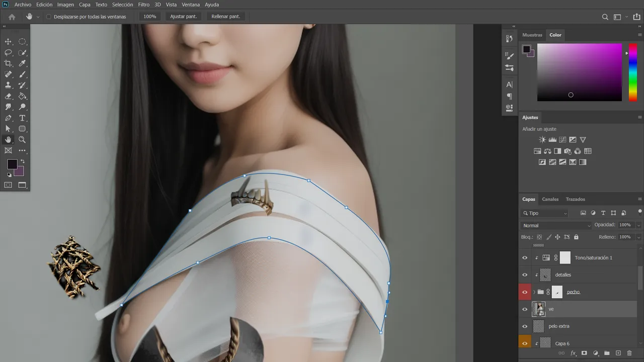The image size is (644, 362).
Task: Click the Ajustar pant. button
Action: (183, 17)
